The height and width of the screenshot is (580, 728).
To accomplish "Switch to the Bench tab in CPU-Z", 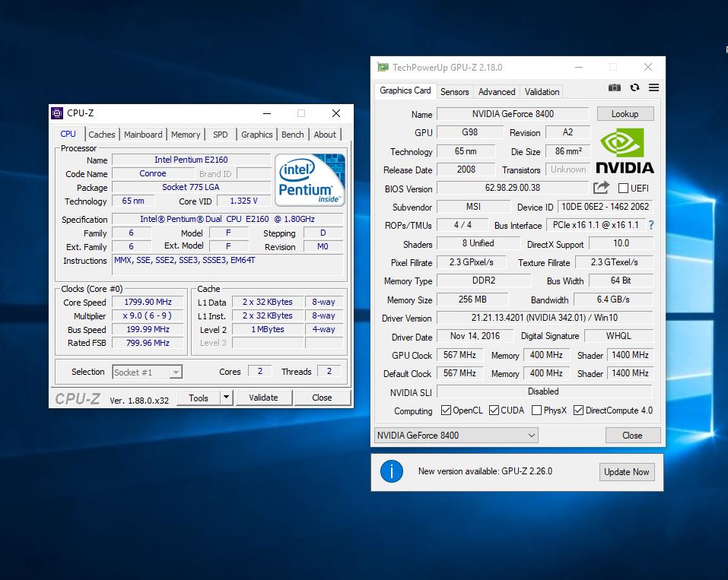I will [293, 135].
